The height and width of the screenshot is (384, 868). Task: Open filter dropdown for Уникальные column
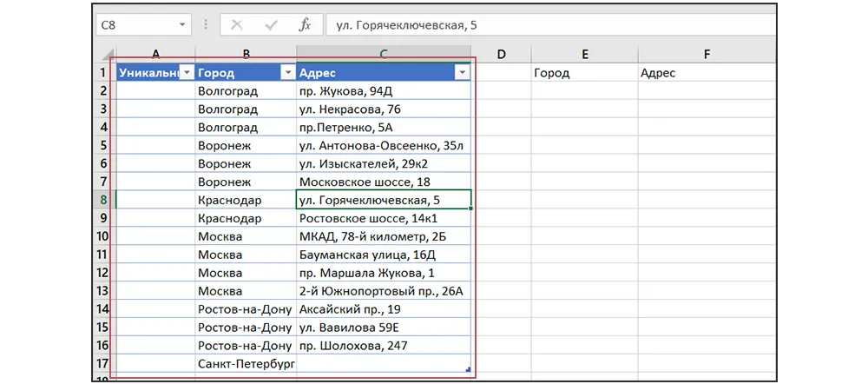[x=186, y=73]
